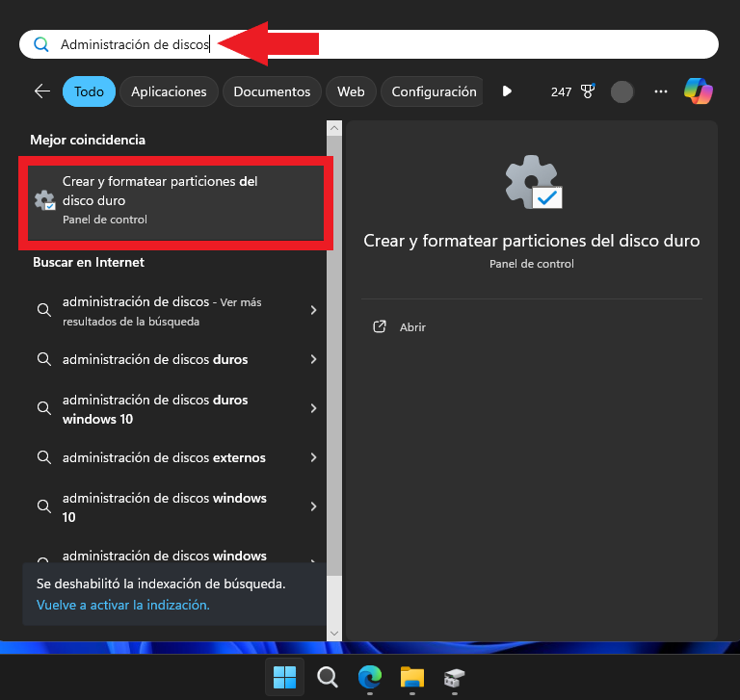Select the Todo filter tab
Image resolution: width=740 pixels, height=700 pixels.
click(89, 91)
